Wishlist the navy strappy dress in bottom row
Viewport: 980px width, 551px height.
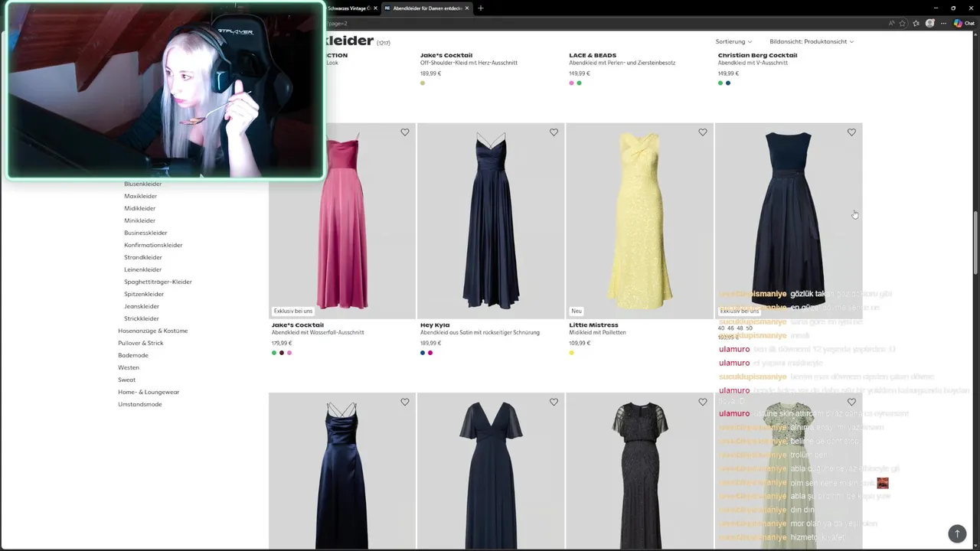click(x=405, y=402)
